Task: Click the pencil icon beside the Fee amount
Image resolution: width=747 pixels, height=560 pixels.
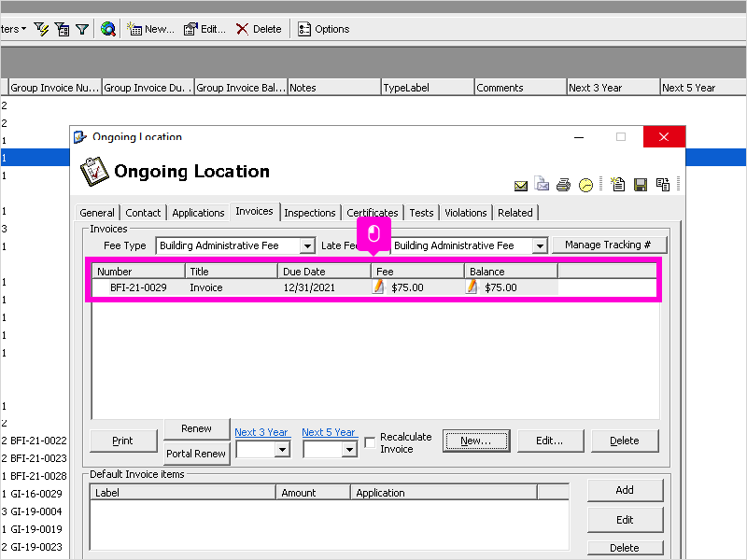Action: 378,287
